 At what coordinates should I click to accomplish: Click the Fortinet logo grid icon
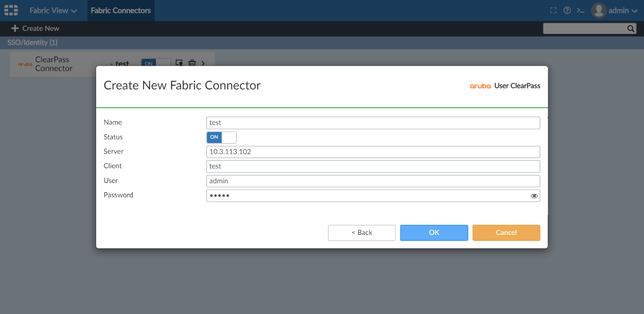pyautogui.click(x=11, y=10)
